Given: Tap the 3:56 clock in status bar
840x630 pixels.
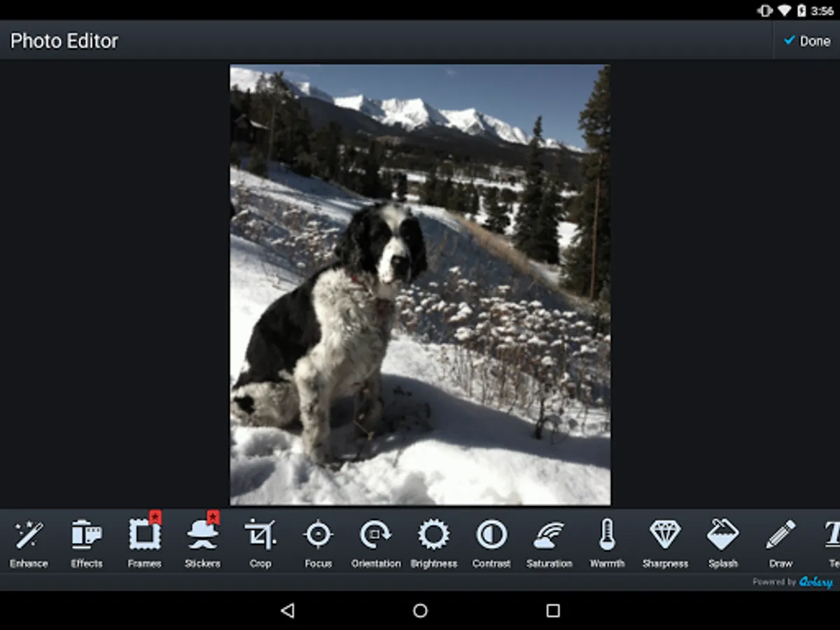Looking at the screenshot, I should click(822, 10).
